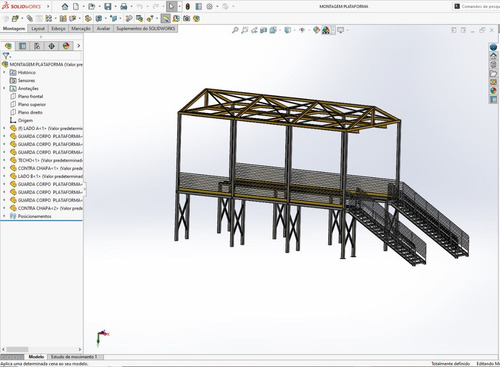
Task: Select Plano superior in the tree
Action: (x=32, y=104)
